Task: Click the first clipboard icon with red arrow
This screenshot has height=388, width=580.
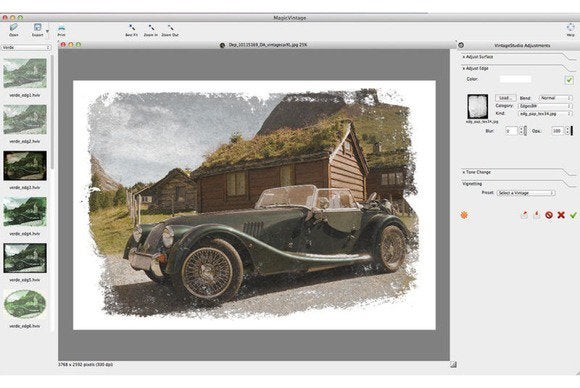Action: pyautogui.click(x=525, y=215)
